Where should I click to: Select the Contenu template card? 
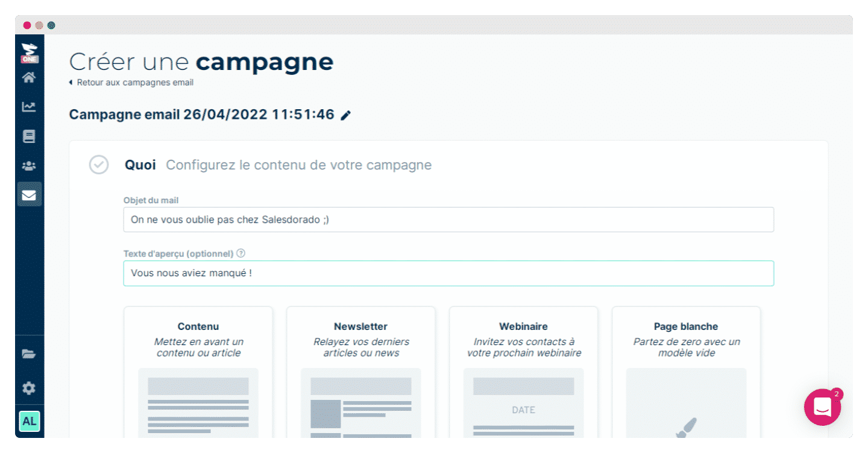(x=198, y=372)
